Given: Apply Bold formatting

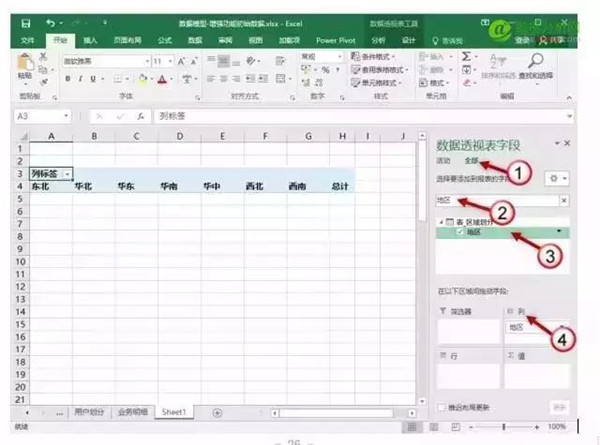Looking at the screenshot, I should coord(68,79).
